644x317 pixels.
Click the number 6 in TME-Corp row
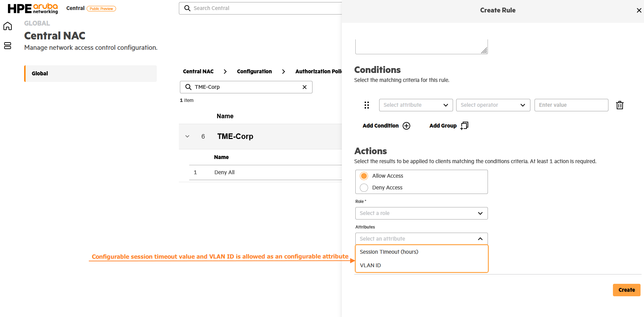tap(203, 137)
